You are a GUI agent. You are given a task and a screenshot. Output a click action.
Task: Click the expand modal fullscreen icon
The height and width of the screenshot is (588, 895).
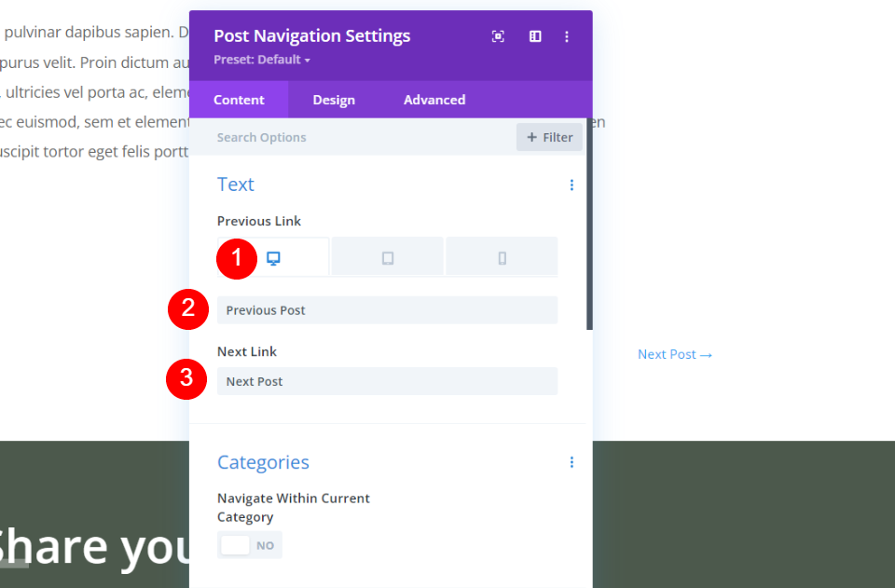click(x=498, y=36)
